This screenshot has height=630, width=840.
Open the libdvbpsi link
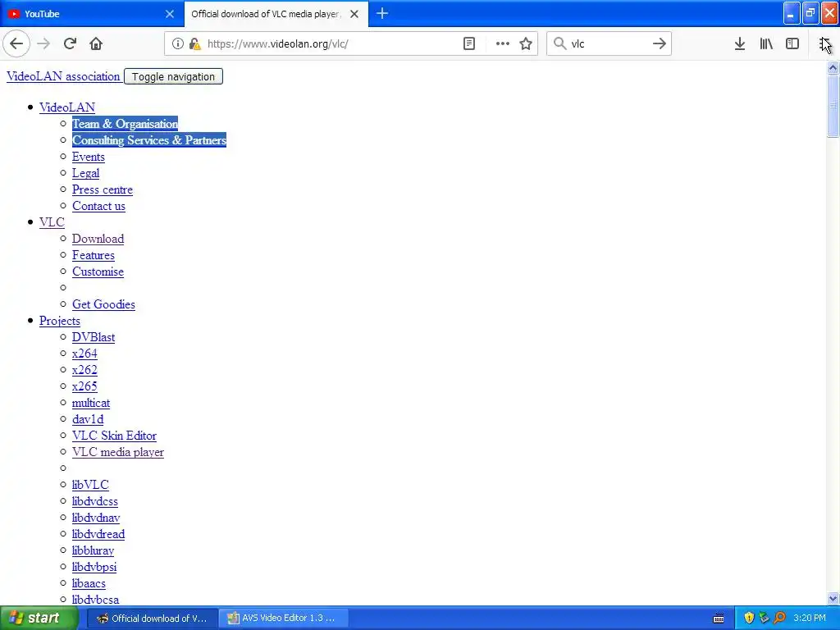point(94,567)
